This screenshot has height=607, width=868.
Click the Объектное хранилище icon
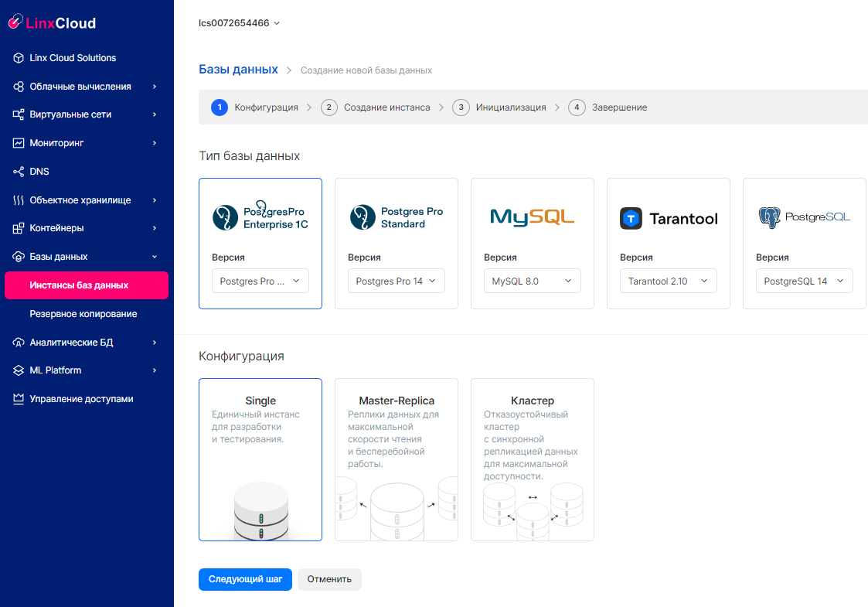click(19, 200)
